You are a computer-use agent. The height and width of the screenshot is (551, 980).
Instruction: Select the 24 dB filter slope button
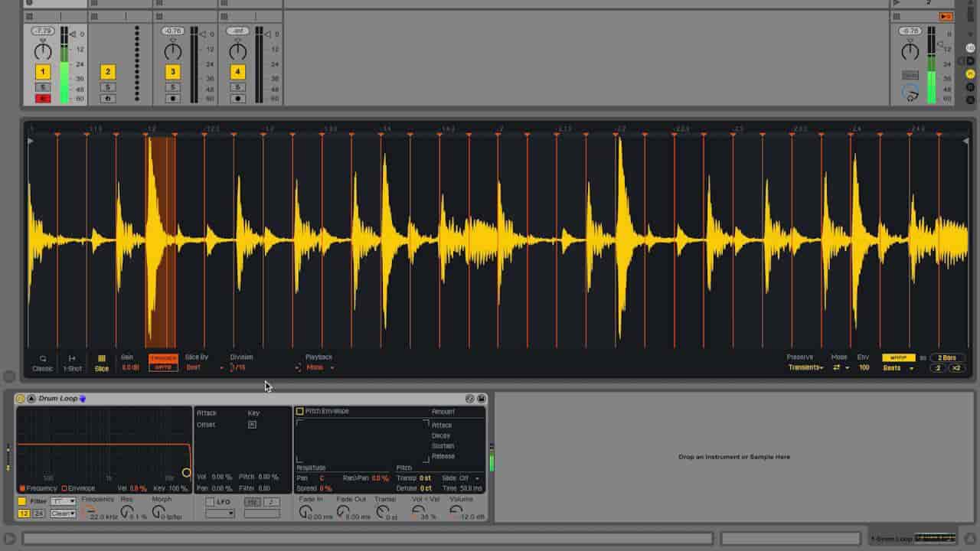(x=38, y=514)
